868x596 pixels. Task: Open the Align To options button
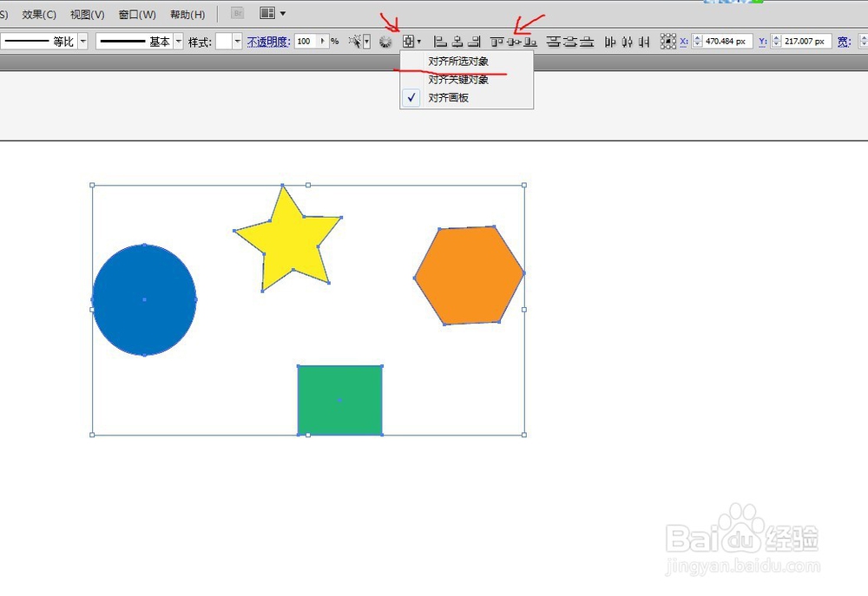pyautogui.click(x=409, y=41)
